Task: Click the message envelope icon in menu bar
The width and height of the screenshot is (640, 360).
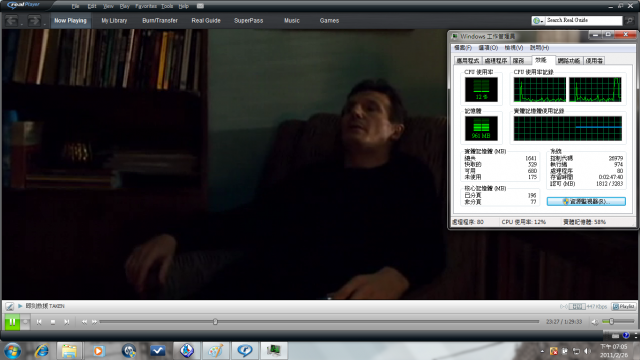Action: coord(200,6)
